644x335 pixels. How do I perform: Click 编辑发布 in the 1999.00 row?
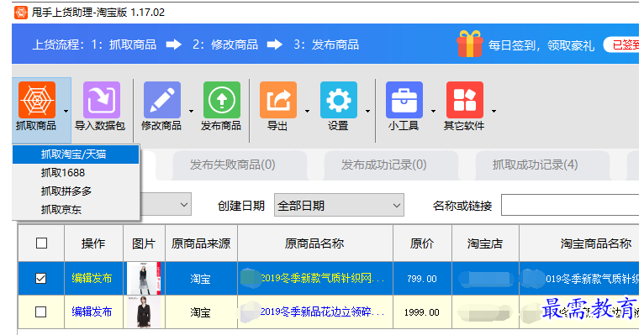(92, 311)
